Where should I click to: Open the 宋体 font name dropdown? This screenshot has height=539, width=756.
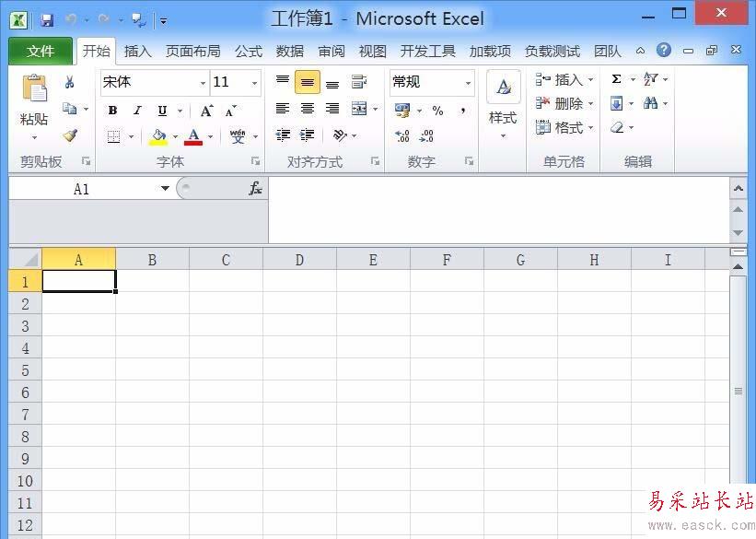203,83
